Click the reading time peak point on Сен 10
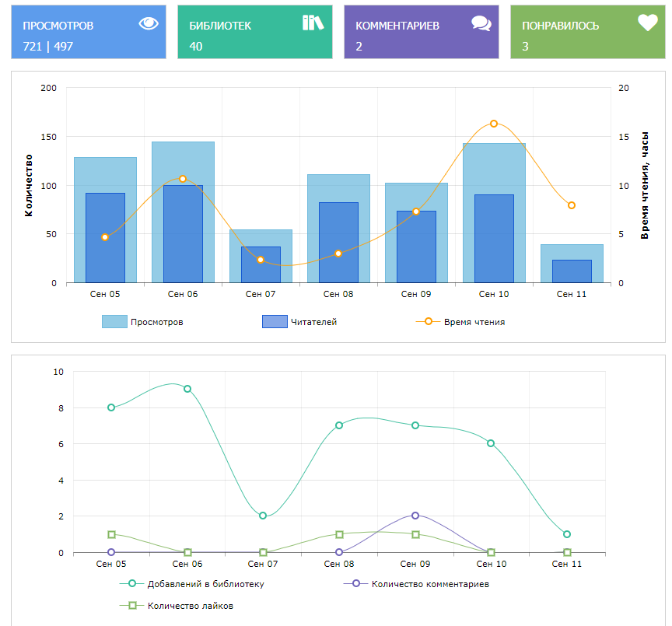Screen dimensions: 672x626 494,124
